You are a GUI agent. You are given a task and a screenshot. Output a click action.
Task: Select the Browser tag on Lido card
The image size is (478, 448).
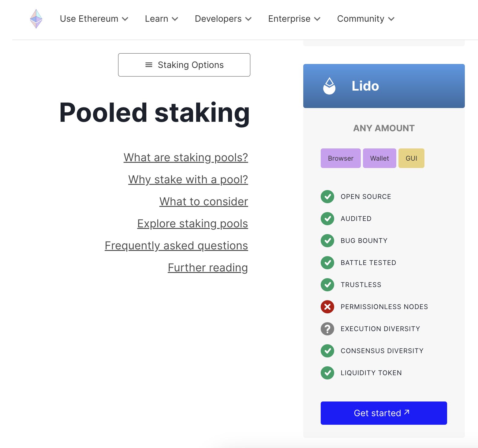pyautogui.click(x=340, y=158)
